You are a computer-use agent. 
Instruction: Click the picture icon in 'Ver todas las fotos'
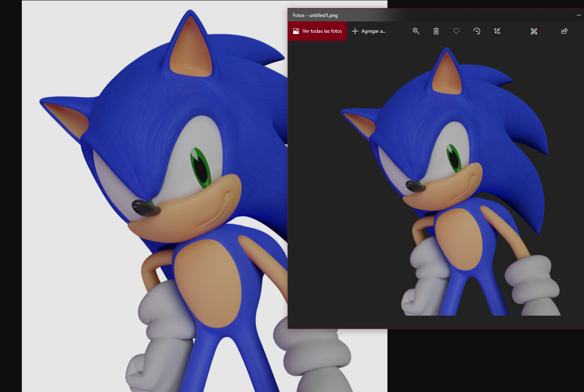[296, 31]
